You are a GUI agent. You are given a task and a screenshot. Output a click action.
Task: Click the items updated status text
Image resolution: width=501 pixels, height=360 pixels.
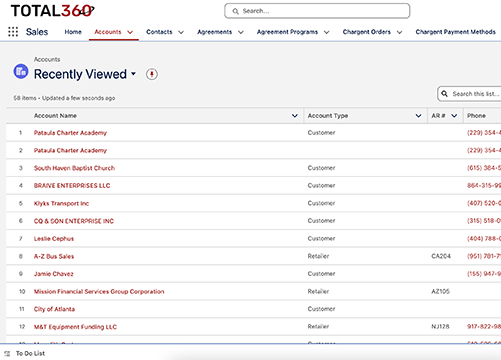pyautogui.click(x=64, y=98)
